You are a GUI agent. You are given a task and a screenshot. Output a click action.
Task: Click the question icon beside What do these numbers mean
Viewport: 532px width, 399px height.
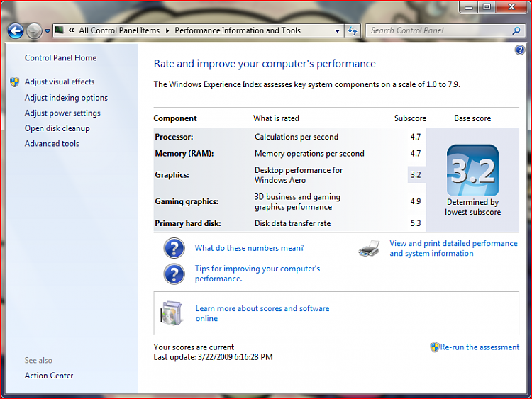click(x=174, y=248)
